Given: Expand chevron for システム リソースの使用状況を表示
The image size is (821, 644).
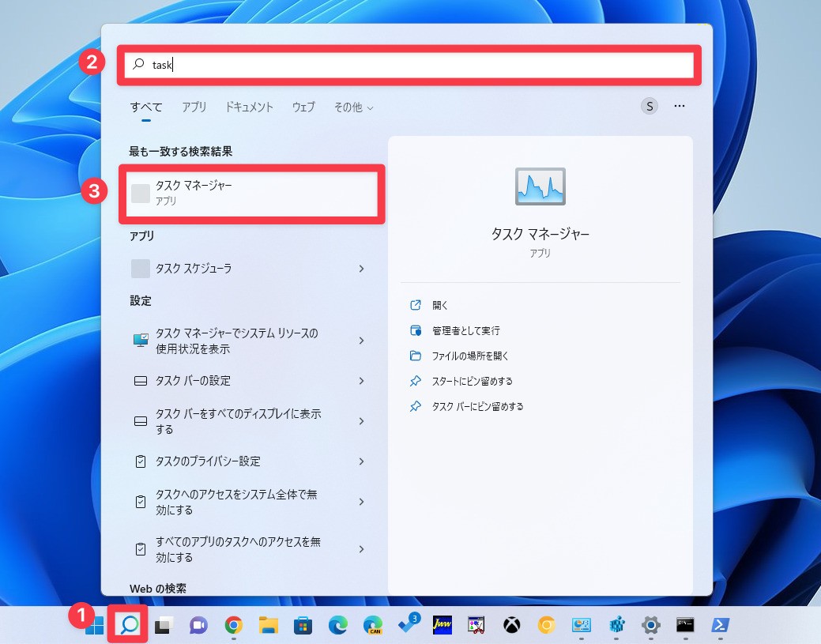Looking at the screenshot, I should 361,341.
